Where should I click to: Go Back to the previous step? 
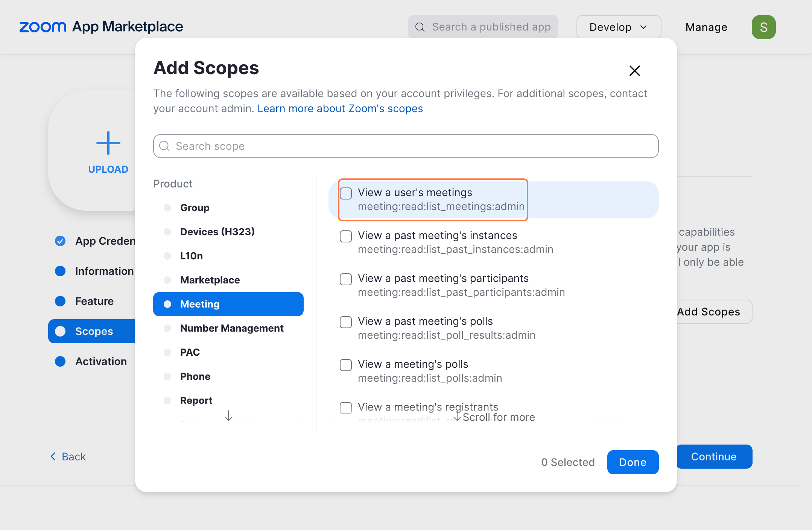point(68,457)
